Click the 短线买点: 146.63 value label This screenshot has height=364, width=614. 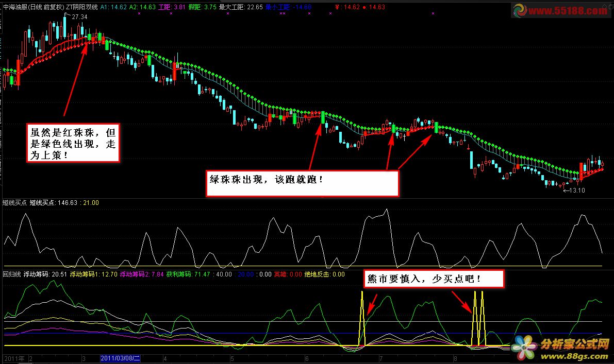coord(54,202)
